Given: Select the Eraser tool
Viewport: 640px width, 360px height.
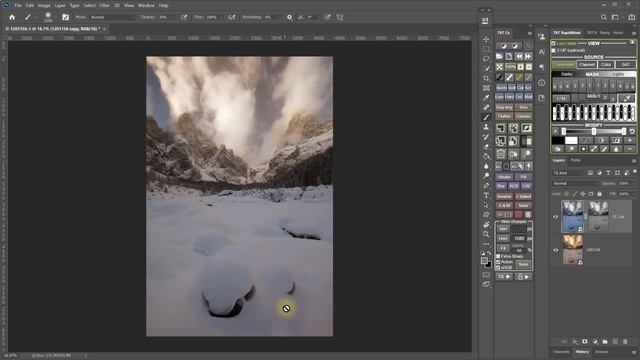Looking at the screenshot, I should (486, 147).
